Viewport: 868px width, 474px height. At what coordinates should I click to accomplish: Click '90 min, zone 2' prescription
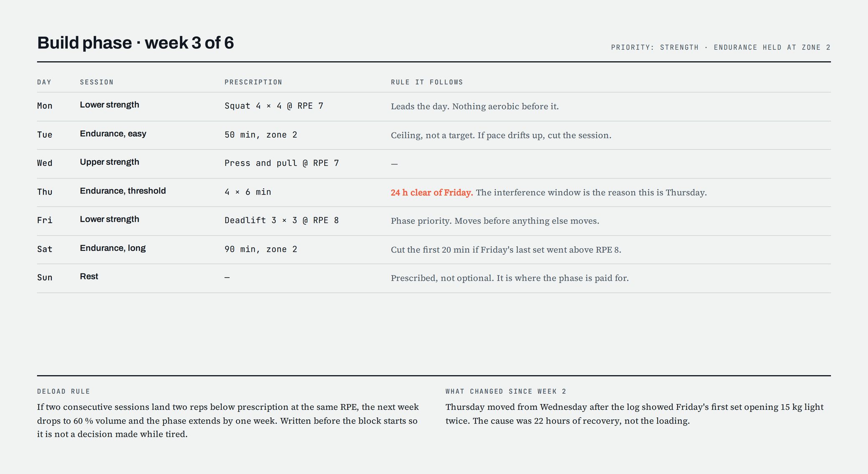click(x=261, y=249)
